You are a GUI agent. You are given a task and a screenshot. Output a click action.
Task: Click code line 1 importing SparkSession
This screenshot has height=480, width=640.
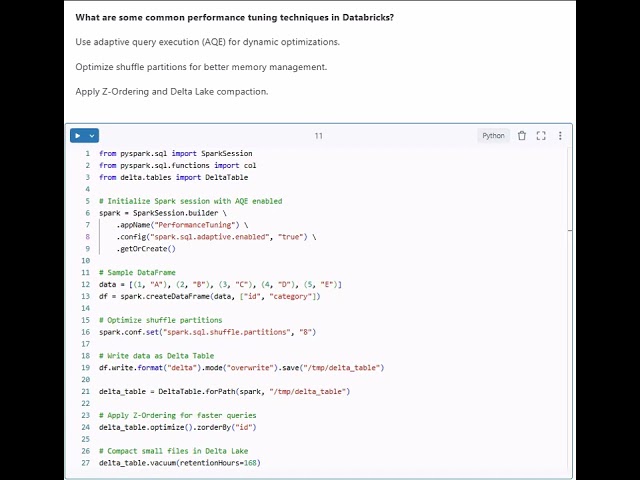[x=176, y=153]
